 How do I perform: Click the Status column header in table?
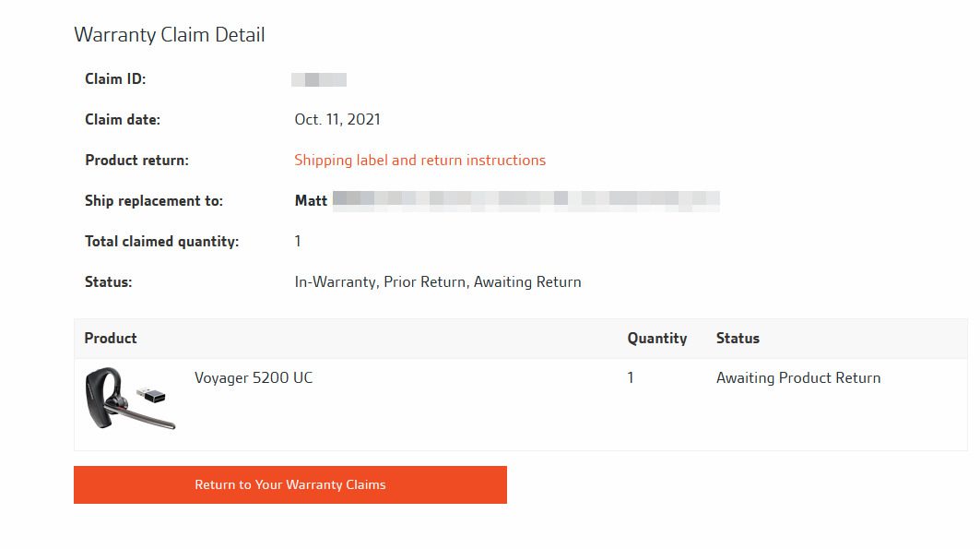coord(738,339)
